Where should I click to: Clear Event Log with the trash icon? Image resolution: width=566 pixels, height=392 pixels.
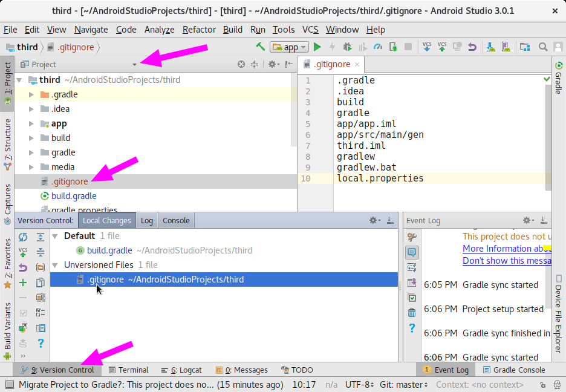(x=412, y=313)
